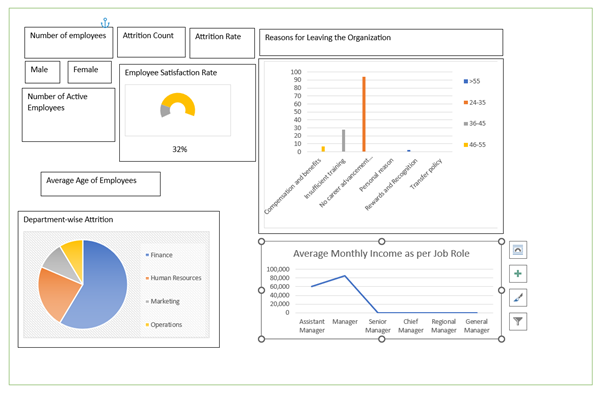Image resolution: width=602 pixels, height=394 pixels.
Task: Click the anchor icon above employees box
Action: 105,23
